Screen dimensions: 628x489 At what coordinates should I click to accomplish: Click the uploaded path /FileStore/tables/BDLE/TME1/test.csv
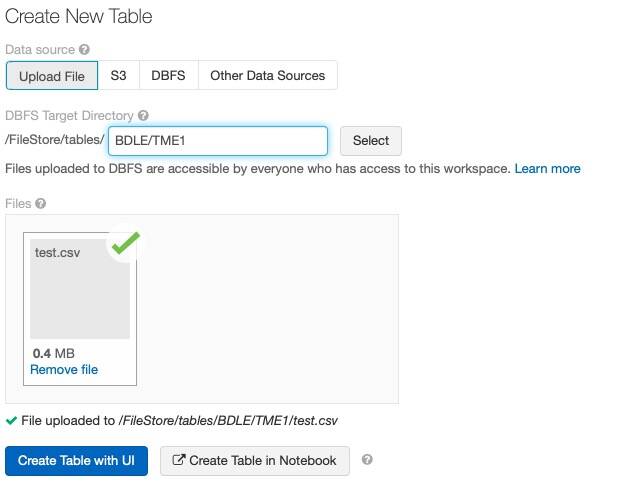coord(228,421)
